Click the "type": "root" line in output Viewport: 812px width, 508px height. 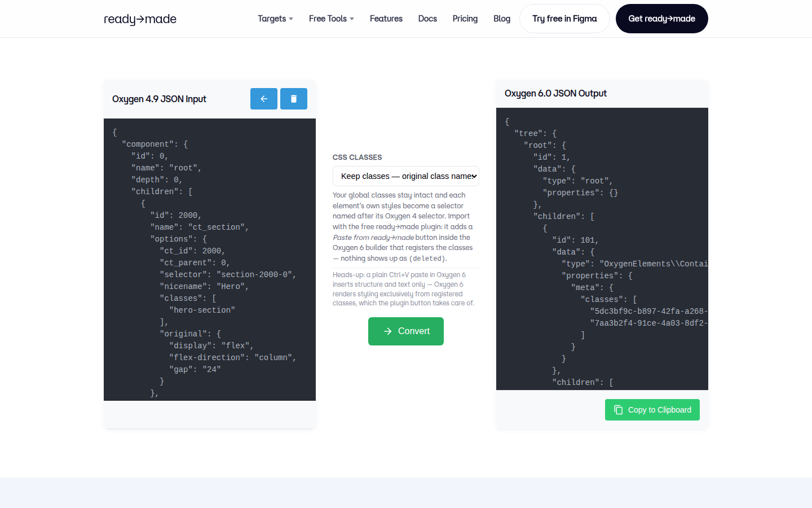click(x=578, y=181)
